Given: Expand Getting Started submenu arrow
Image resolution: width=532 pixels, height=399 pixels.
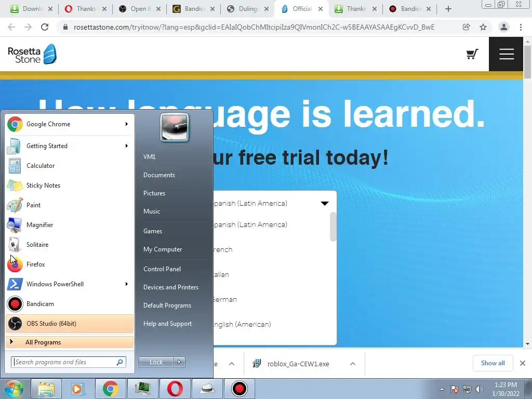Looking at the screenshot, I should (127, 146).
